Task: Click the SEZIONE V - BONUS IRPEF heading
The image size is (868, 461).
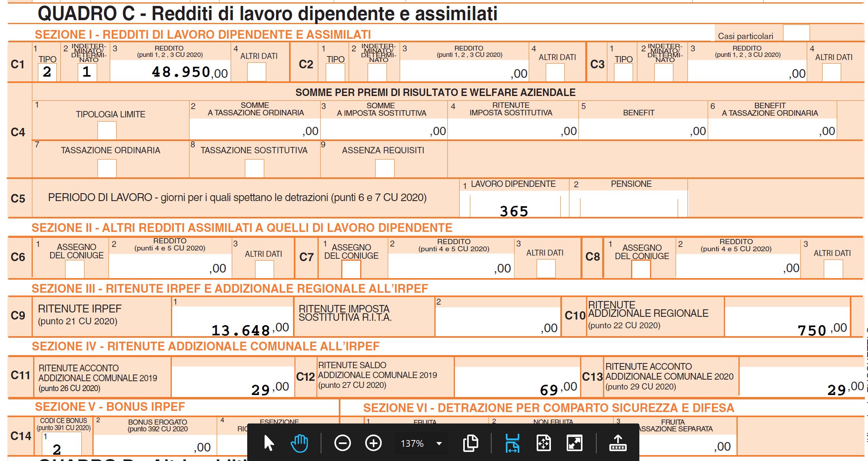Action: pyautogui.click(x=110, y=407)
